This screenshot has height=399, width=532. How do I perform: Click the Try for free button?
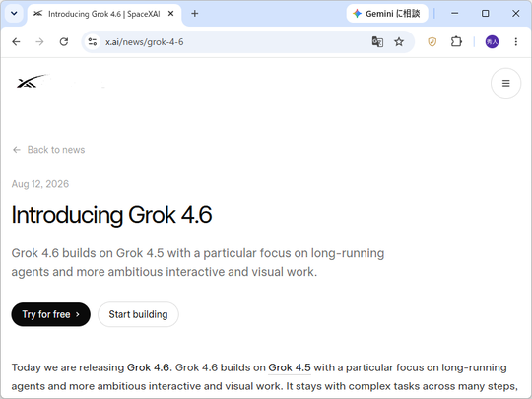[x=51, y=314]
